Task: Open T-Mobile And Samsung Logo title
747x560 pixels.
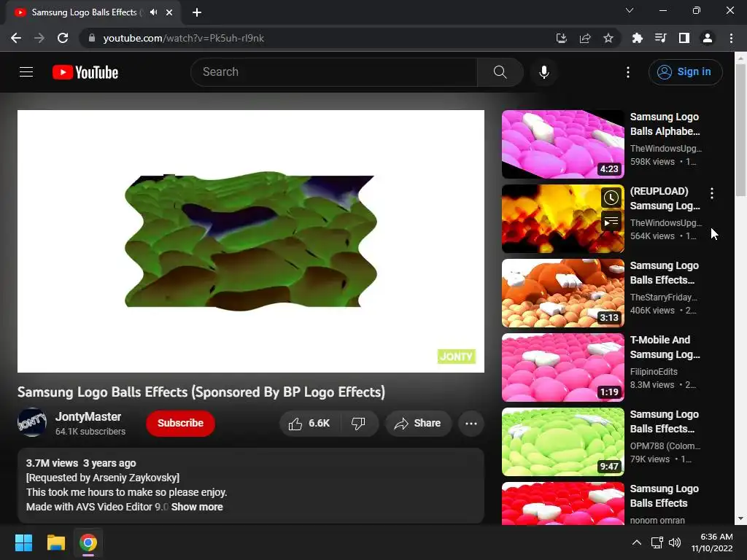Action: 665,347
